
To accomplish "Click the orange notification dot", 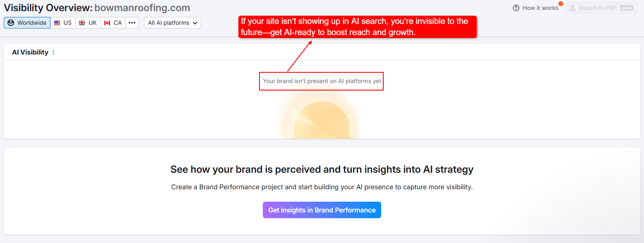I will [x=561, y=4].
